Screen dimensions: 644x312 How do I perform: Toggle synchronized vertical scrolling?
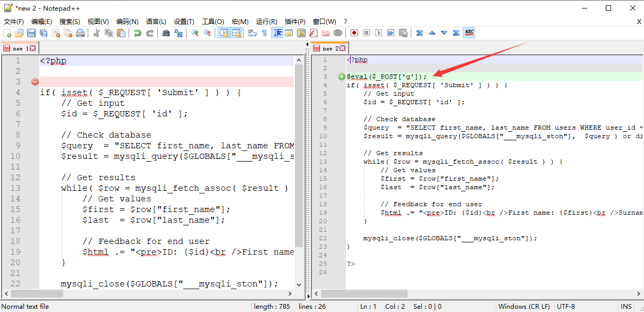click(x=224, y=33)
